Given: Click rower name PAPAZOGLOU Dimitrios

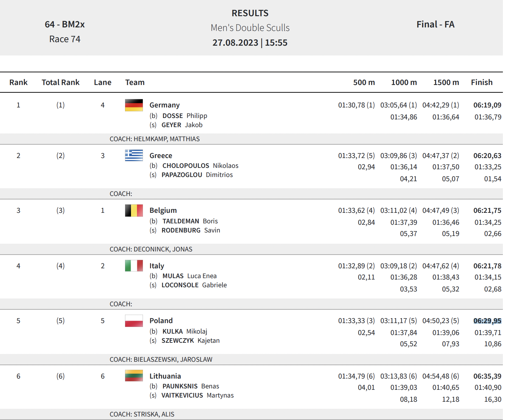Looking at the screenshot, I should [197, 175].
